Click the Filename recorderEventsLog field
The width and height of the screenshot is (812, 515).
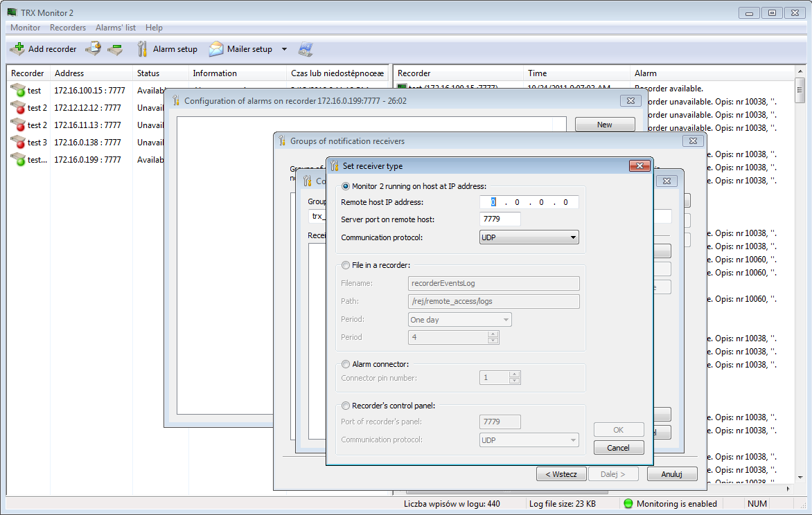tap(493, 283)
